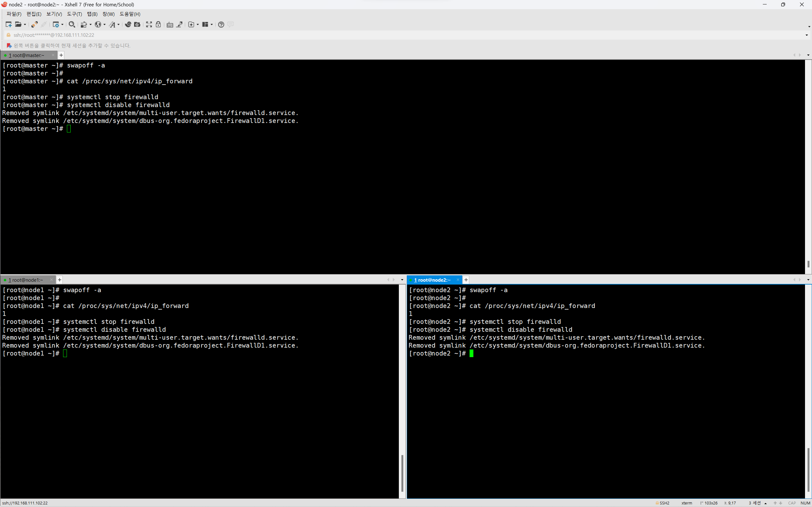The image size is (812, 507).
Task: Expand the address bar history dropdown
Action: 807,35
